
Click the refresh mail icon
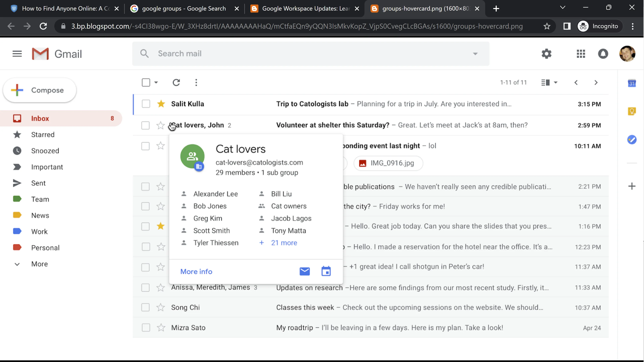tap(176, 82)
